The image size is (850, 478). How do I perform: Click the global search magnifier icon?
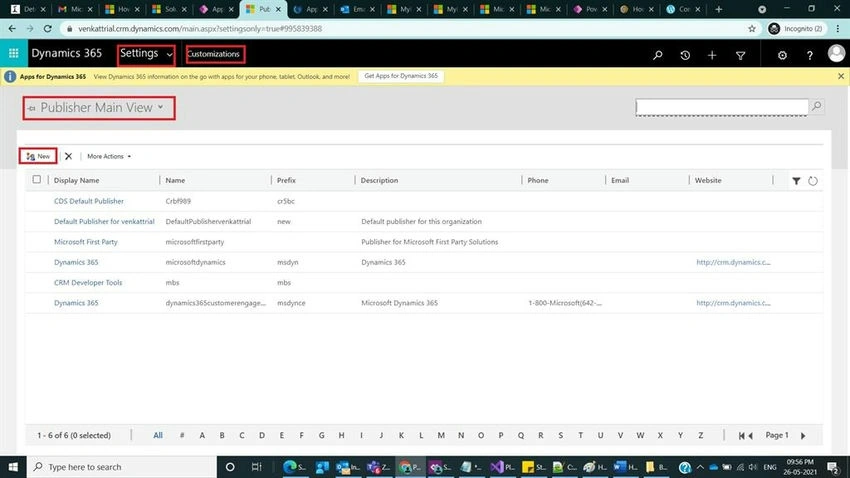pyautogui.click(x=658, y=55)
